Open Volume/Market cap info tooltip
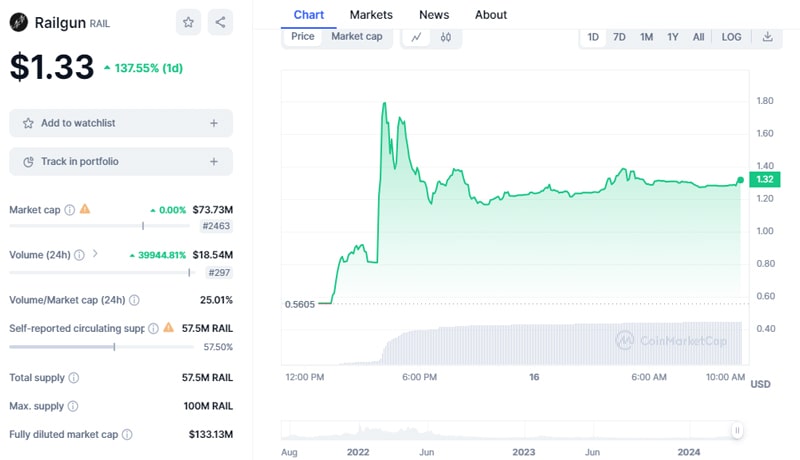 pyautogui.click(x=134, y=300)
